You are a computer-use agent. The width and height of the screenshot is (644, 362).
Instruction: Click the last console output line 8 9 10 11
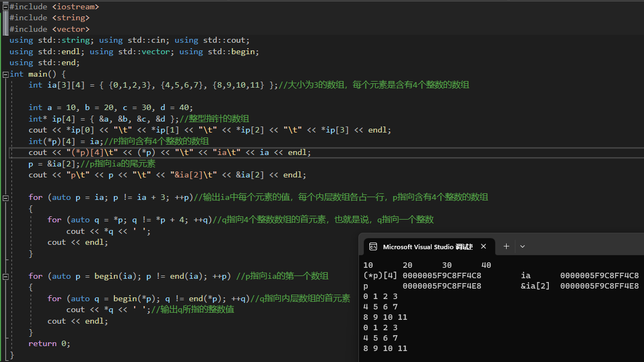385,348
